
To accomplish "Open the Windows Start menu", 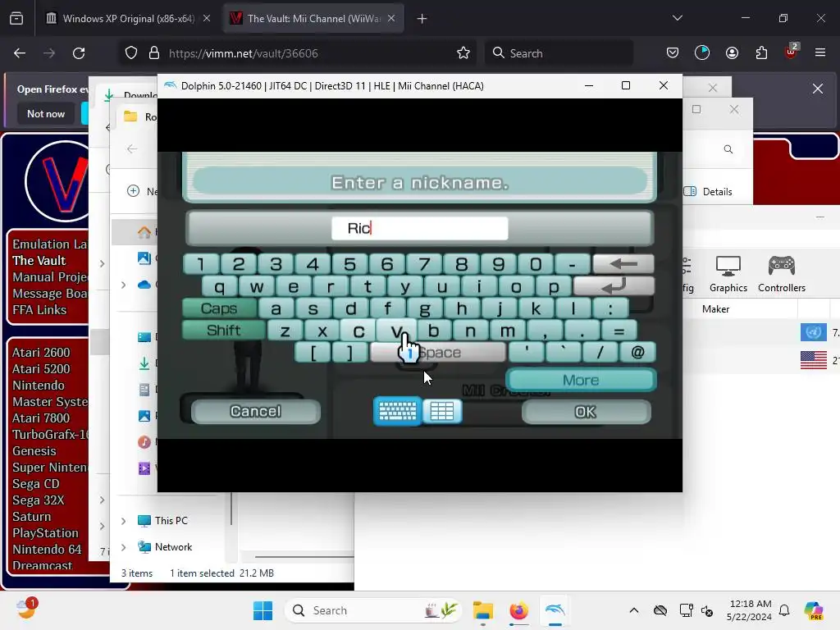I will tap(262, 610).
